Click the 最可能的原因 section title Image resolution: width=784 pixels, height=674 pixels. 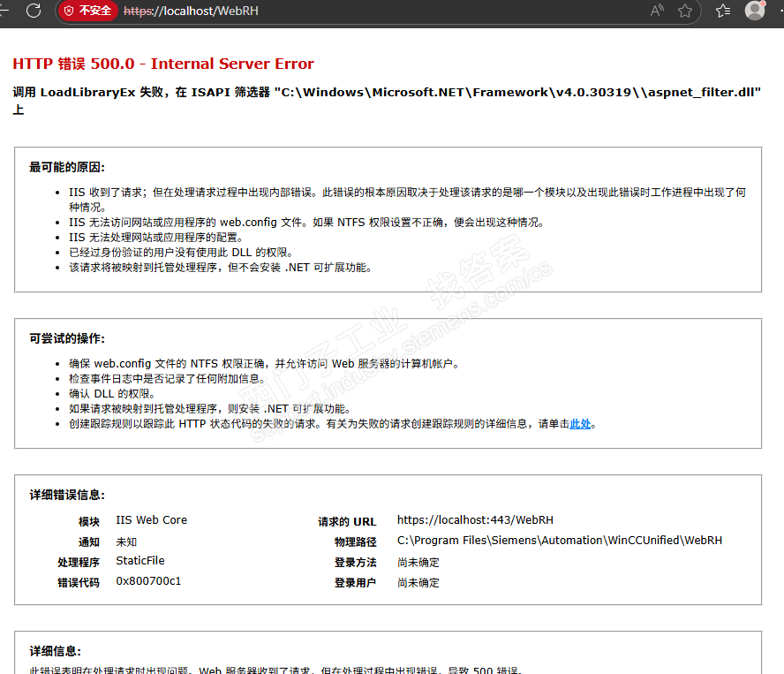[x=67, y=167]
